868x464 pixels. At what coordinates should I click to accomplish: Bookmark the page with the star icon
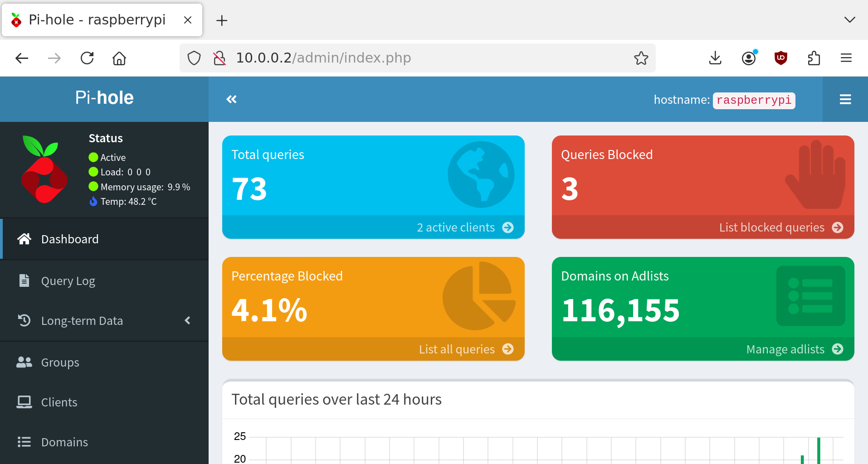tap(641, 58)
